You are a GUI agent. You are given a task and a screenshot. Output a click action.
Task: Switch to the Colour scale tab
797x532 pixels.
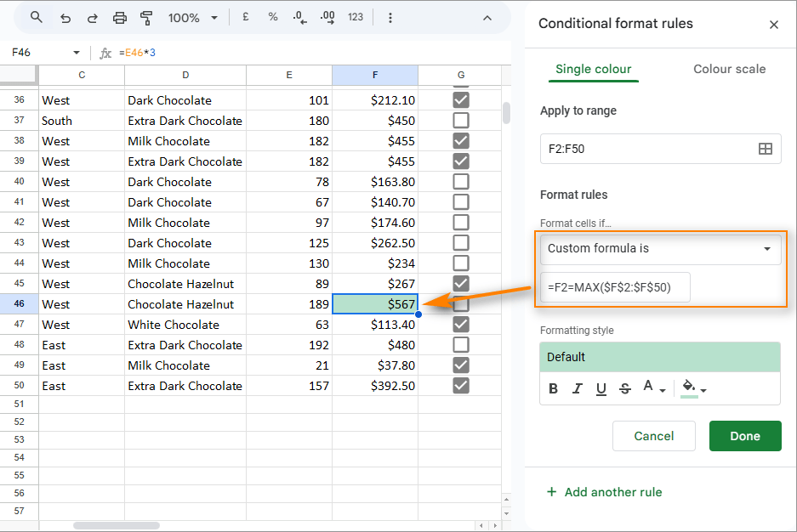coord(729,69)
